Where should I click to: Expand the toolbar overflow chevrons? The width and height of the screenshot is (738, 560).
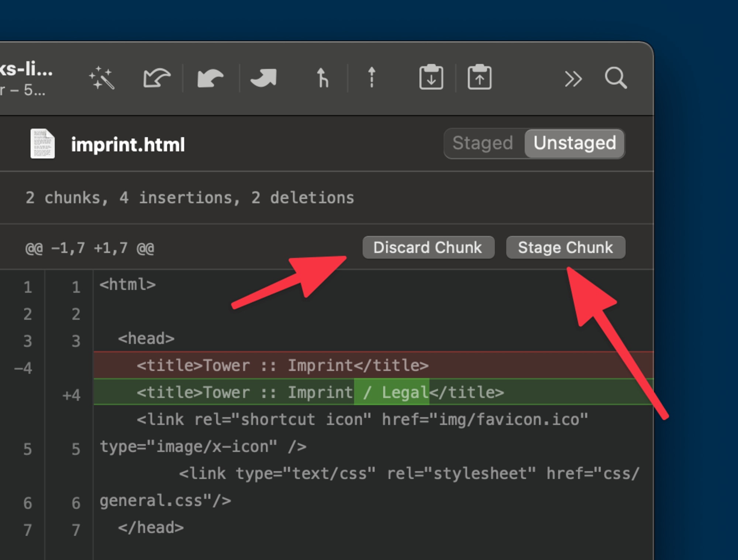click(x=573, y=79)
